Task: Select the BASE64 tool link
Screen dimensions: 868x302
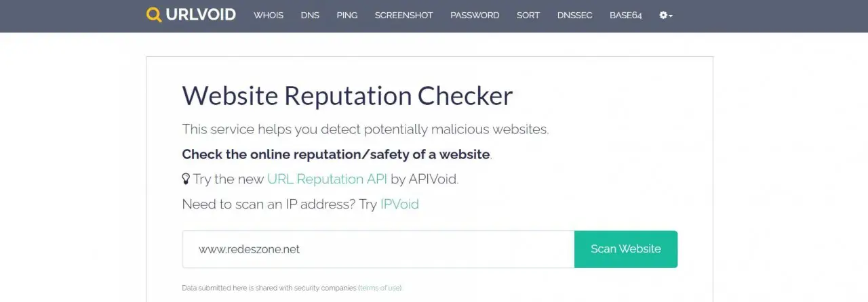Action: tap(625, 15)
